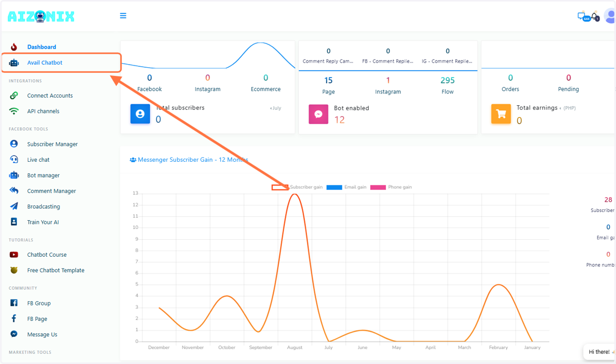Viewport: 616px width, 364px height.
Task: Click the blue Email gain color swatch
Action: click(334, 187)
